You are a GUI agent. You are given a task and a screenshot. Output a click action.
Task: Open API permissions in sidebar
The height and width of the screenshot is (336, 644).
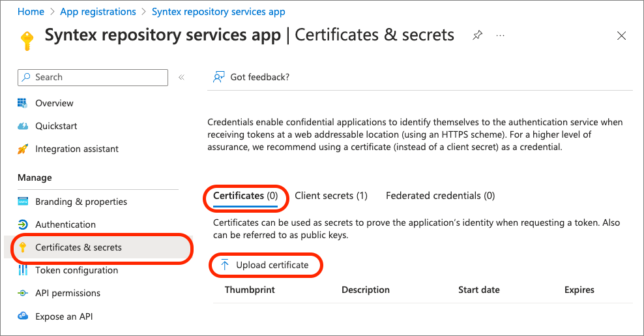tap(68, 293)
